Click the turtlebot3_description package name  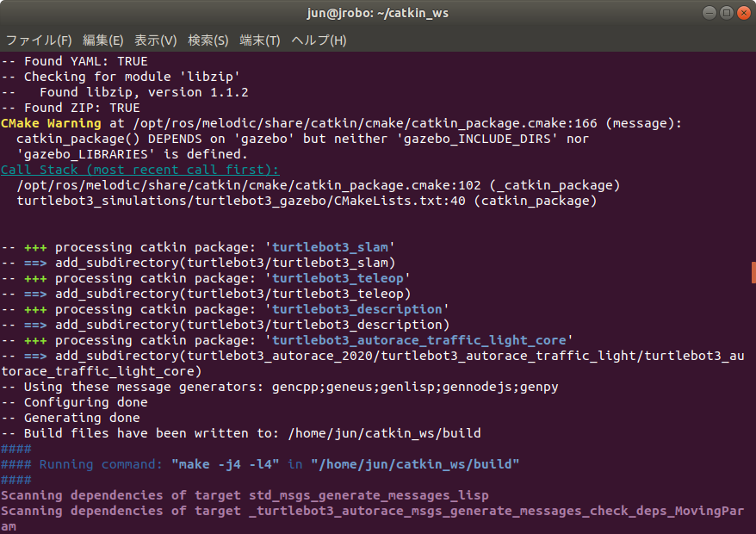pyautogui.click(x=357, y=309)
